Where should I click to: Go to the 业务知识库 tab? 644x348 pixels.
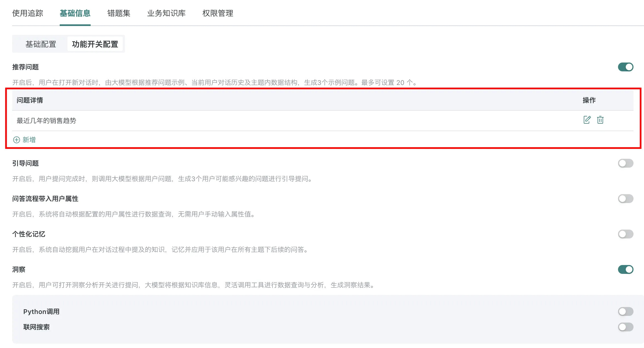(x=166, y=13)
